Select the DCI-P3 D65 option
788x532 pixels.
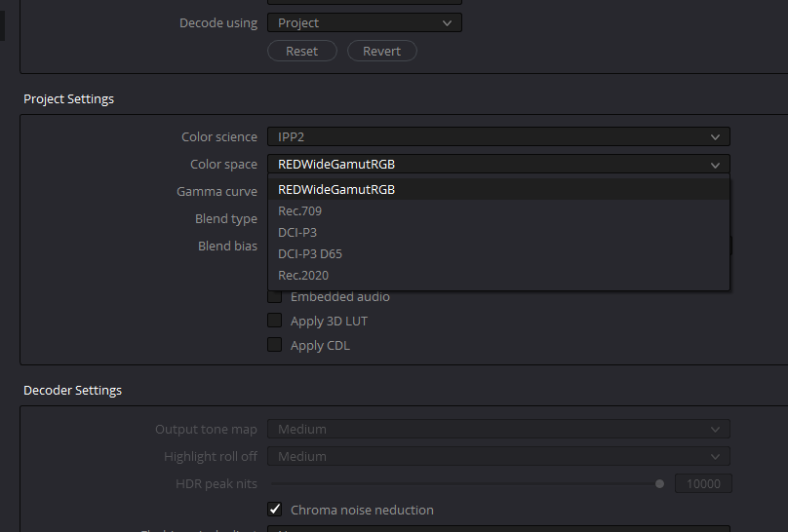[310, 254]
